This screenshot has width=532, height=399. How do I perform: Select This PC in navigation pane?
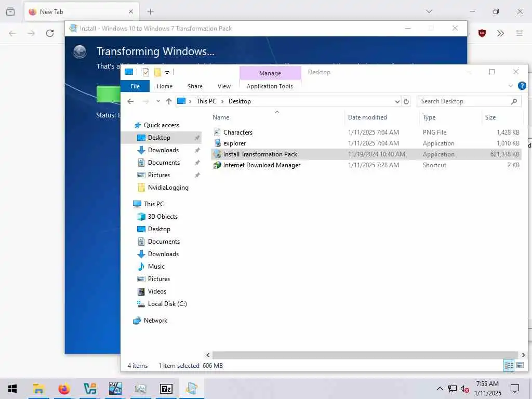pos(154,204)
